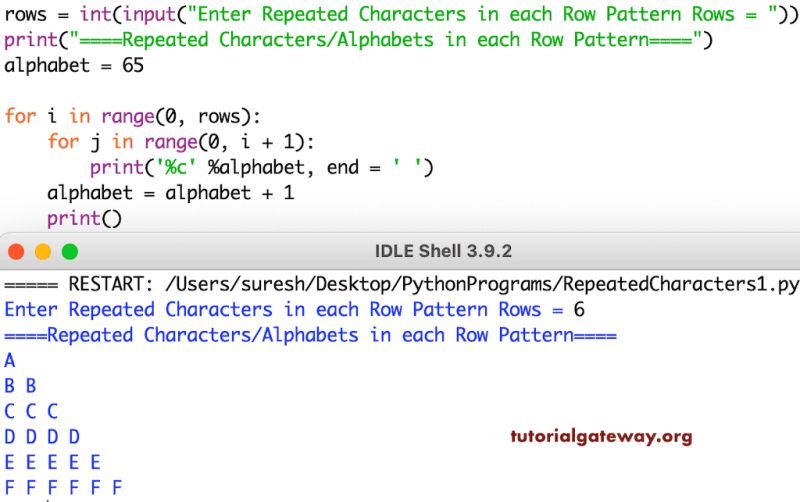Minimize the IDLE Shell with yellow button
The image size is (800, 502).
(x=43, y=252)
